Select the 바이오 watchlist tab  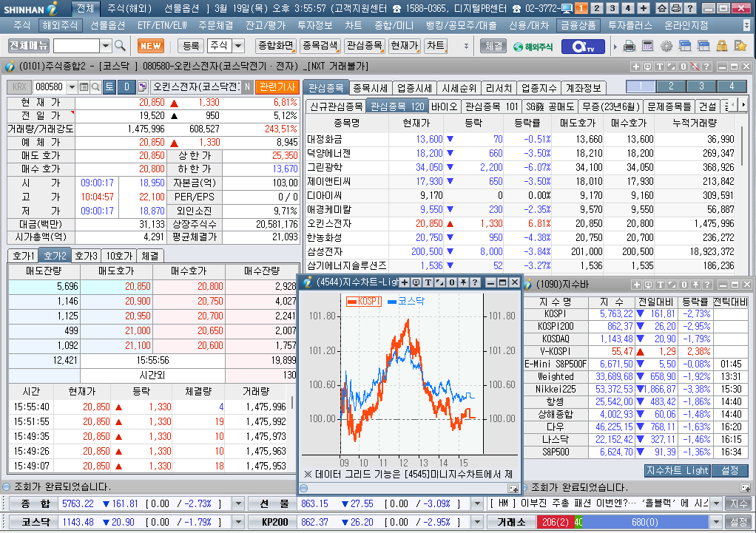click(x=444, y=106)
